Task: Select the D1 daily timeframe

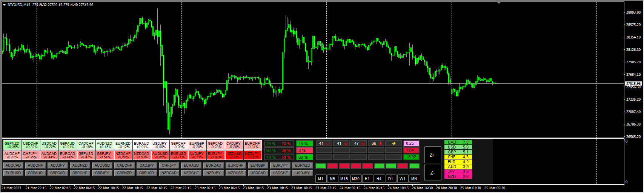Action: click(x=390, y=179)
